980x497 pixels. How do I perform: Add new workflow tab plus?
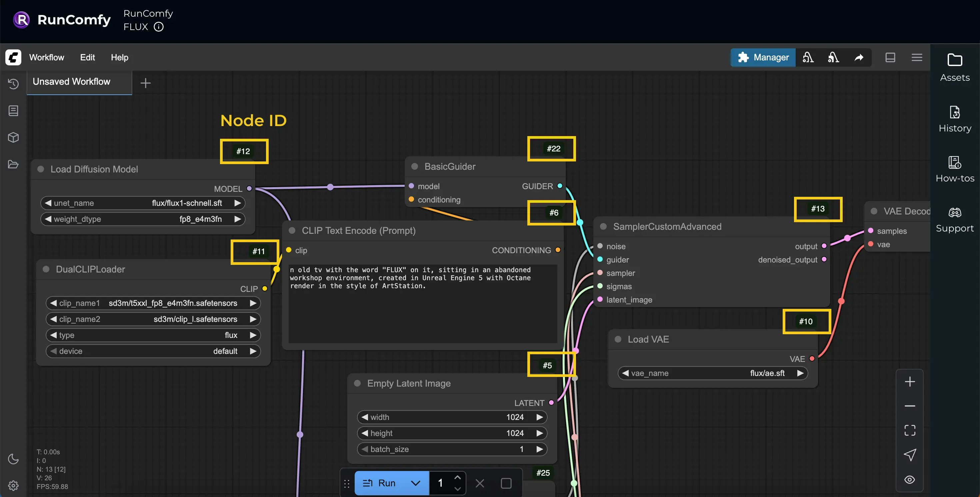click(x=145, y=83)
